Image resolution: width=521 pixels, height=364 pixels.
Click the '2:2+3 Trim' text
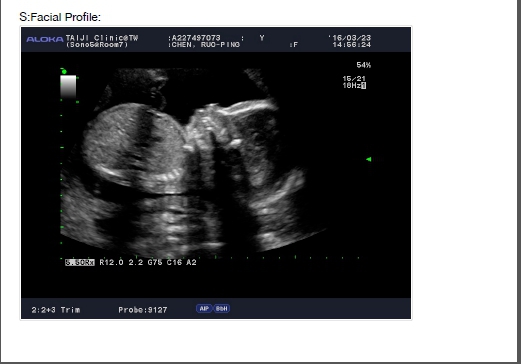click(x=56, y=310)
